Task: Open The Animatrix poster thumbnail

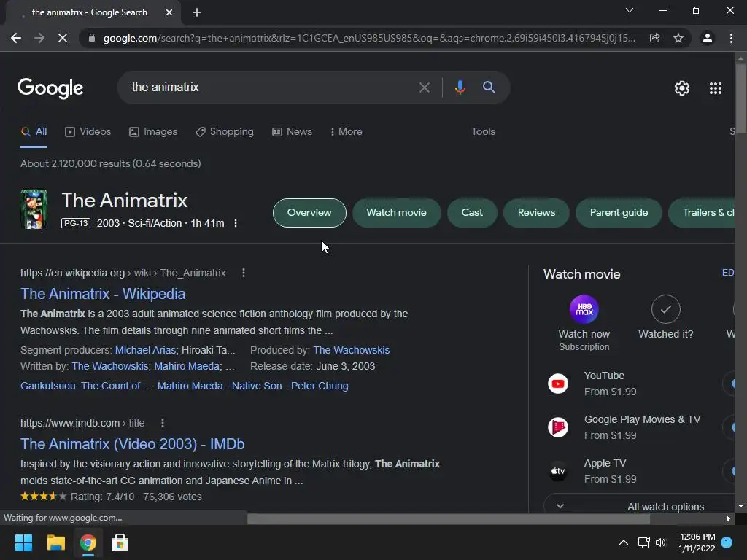Action: tap(34, 209)
